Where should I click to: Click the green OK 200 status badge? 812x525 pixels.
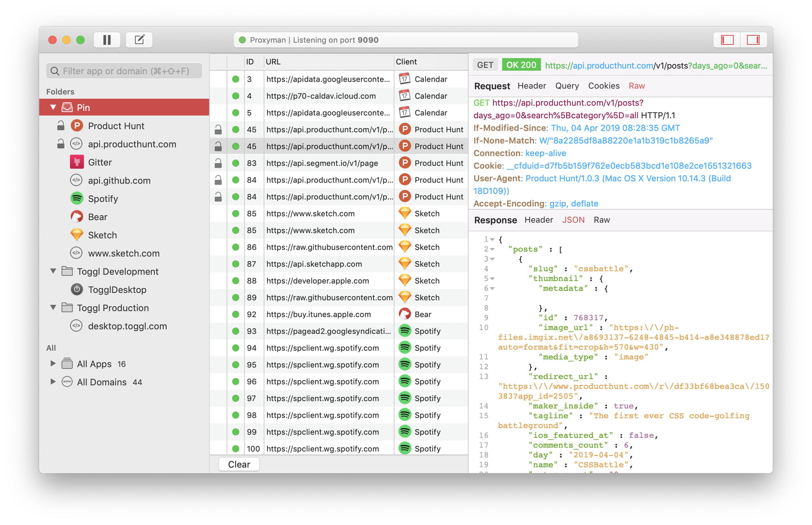521,65
